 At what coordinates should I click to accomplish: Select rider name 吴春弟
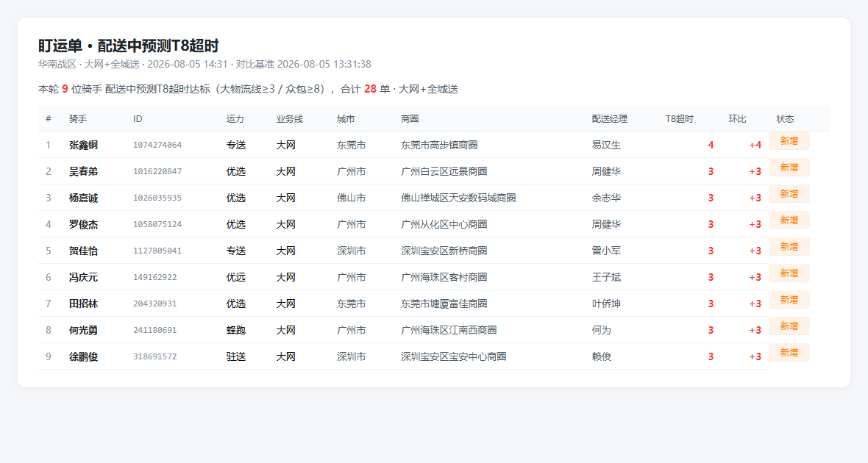[x=84, y=171]
